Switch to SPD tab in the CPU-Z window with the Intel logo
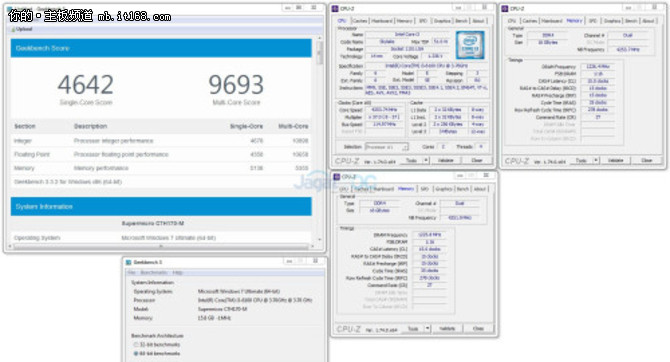This screenshot has height=362, width=670. point(423,21)
